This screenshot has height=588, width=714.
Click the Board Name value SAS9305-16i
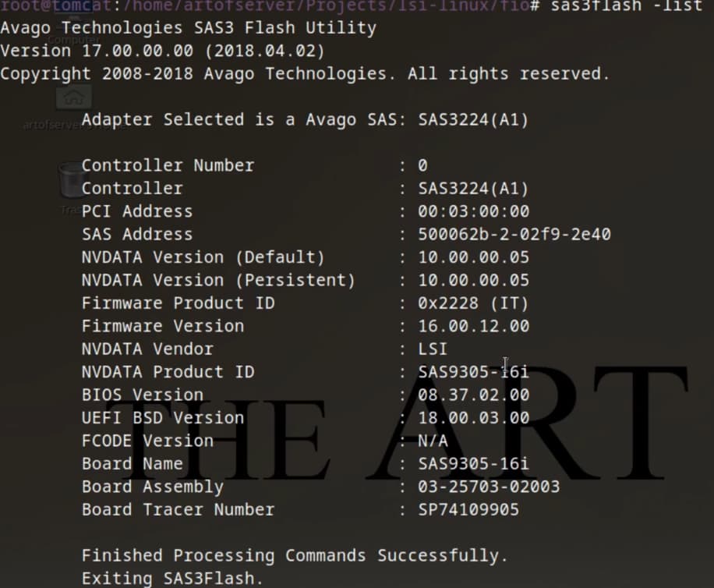[473, 464]
